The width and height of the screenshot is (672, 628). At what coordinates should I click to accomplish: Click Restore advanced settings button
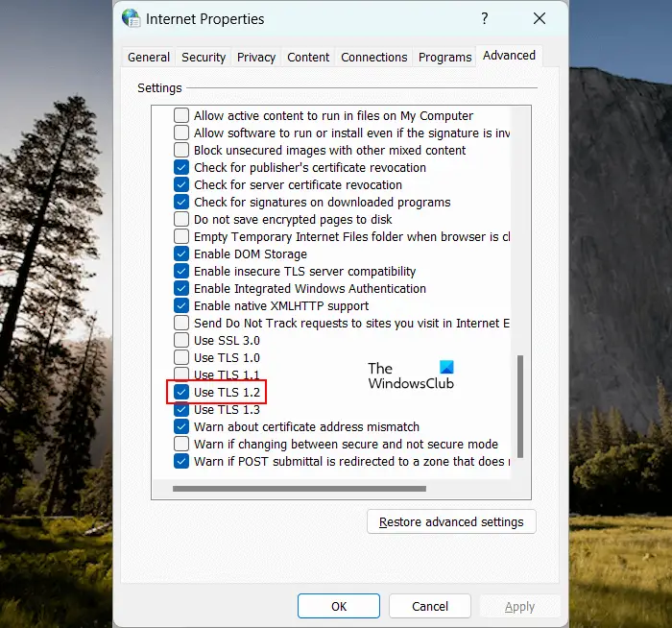[451, 521]
